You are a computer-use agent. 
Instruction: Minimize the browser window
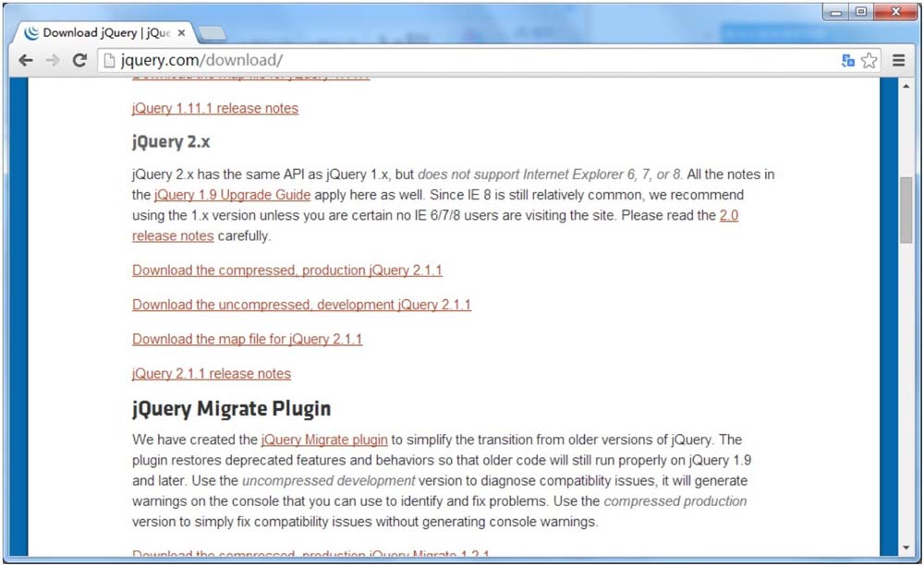coord(835,12)
